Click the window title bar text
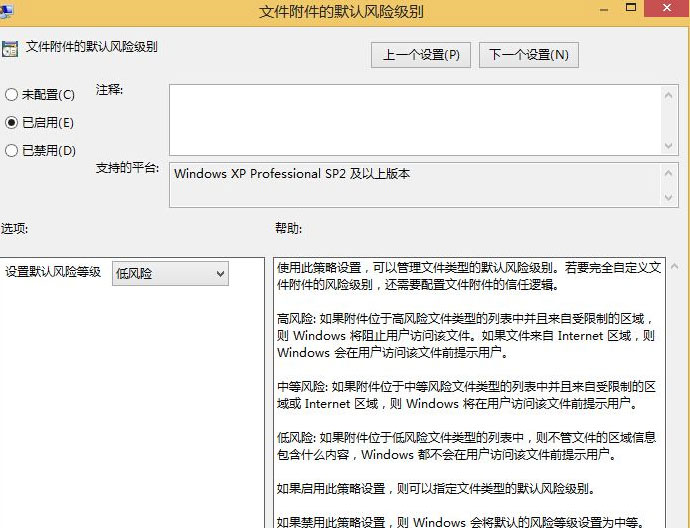The height and width of the screenshot is (528, 690). tap(340, 12)
